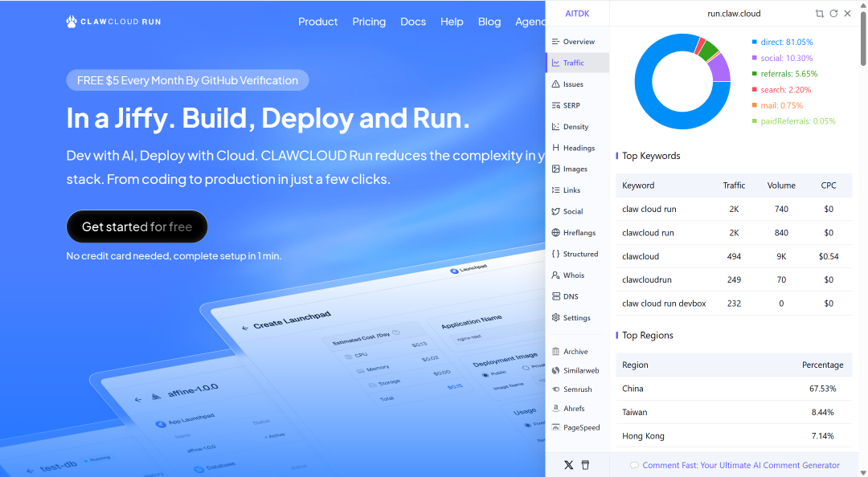The height and width of the screenshot is (477, 868).
Task: Click the Taiwan region row
Action: 734,412
